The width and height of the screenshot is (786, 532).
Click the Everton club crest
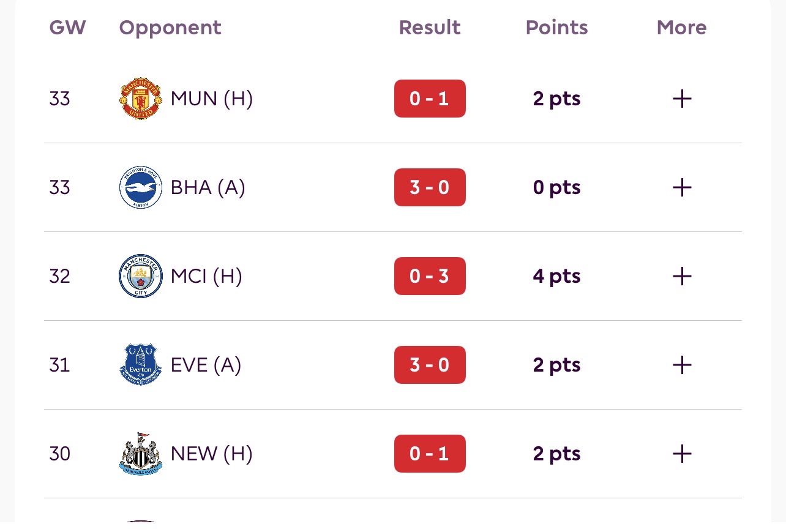[x=141, y=365]
